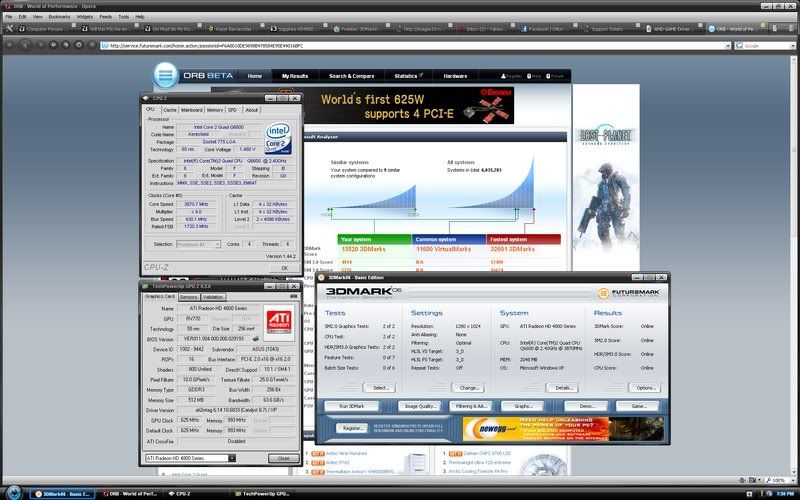The image size is (800, 500).
Task: Open the Image Quality... button
Action: point(420,407)
